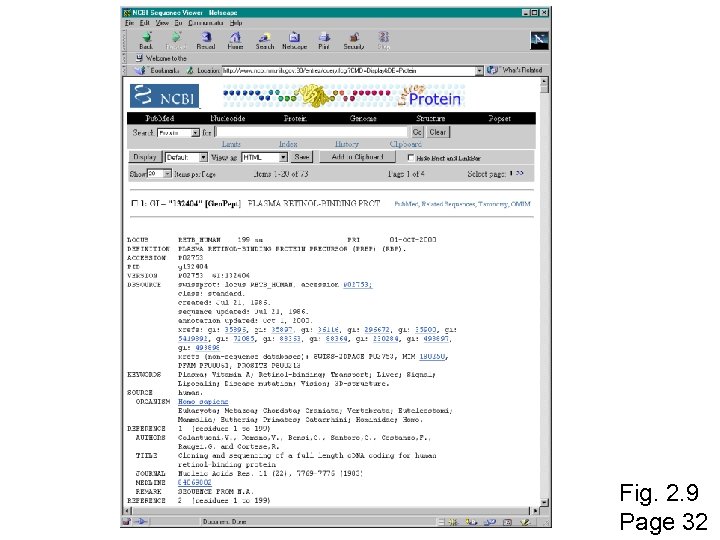Screen dimensions: 720x540
Task: Click the security lock icon in status bar
Action: [127, 522]
